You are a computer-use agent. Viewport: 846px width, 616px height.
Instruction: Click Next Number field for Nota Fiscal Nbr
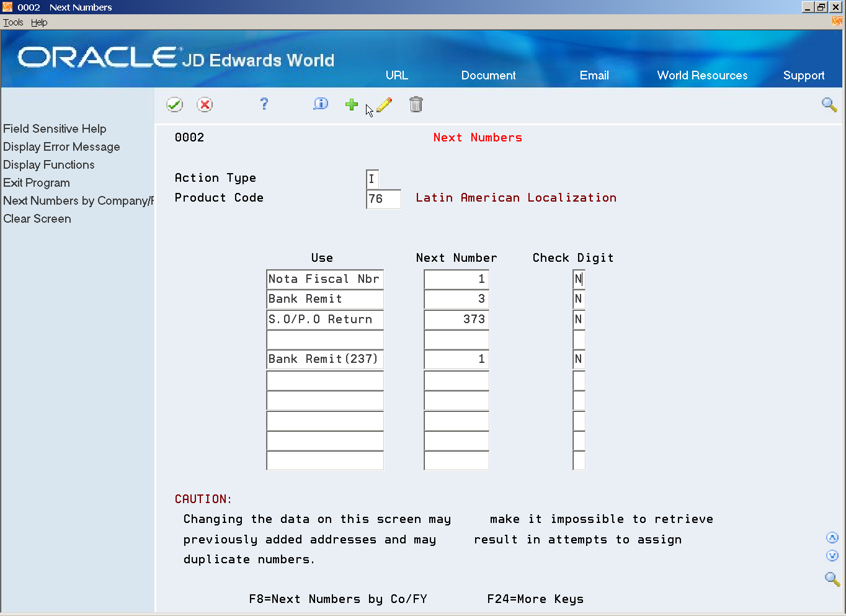click(x=456, y=279)
